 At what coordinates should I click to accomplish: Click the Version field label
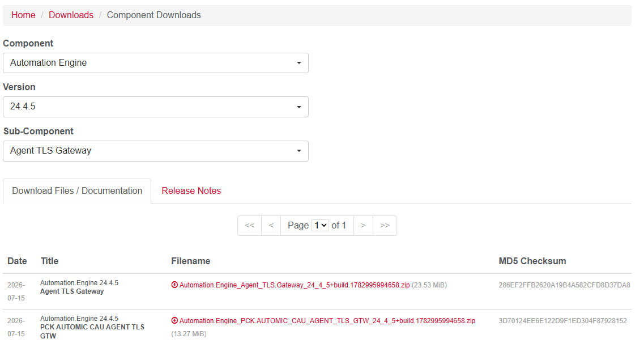(19, 87)
